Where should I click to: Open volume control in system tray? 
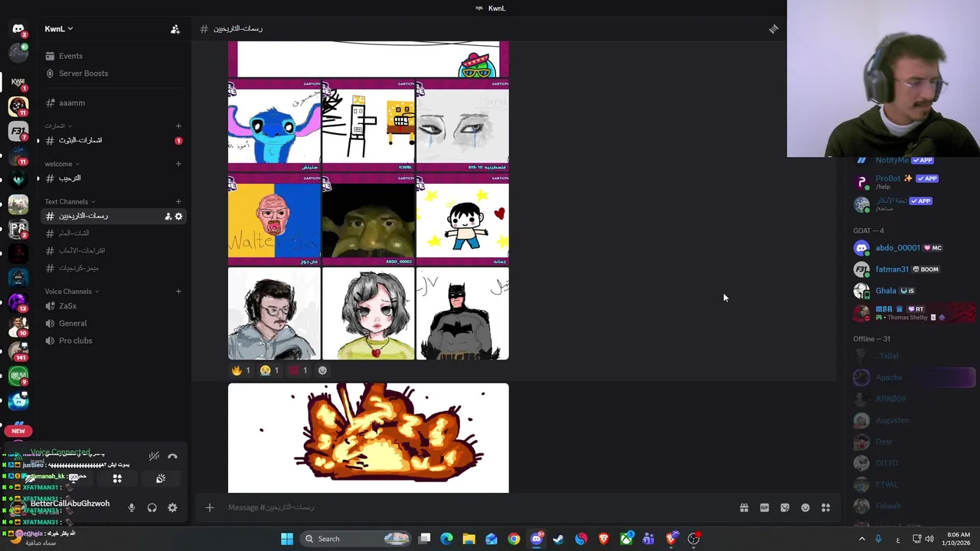(929, 539)
